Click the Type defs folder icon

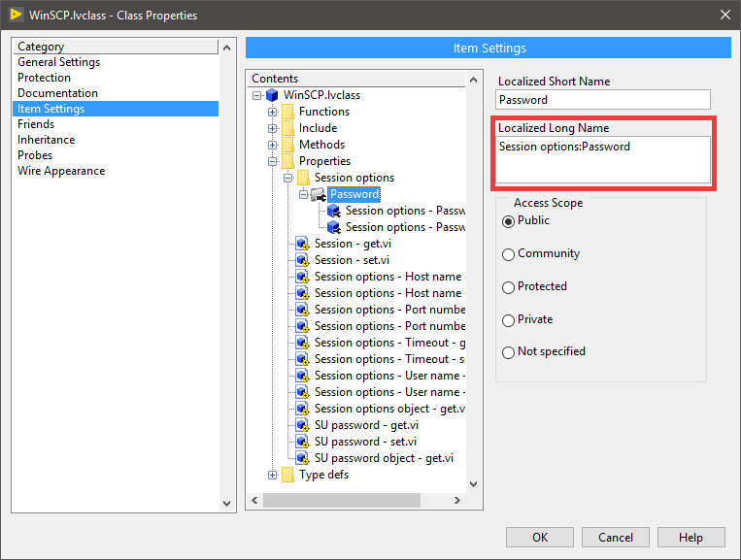pyautogui.click(x=287, y=475)
